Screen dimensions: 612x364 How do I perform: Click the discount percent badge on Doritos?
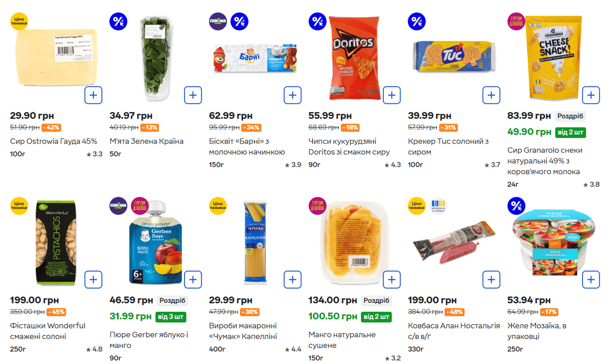(317, 21)
